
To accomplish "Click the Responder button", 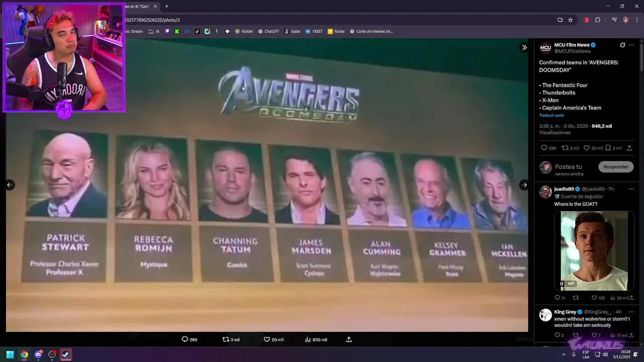I will [616, 167].
